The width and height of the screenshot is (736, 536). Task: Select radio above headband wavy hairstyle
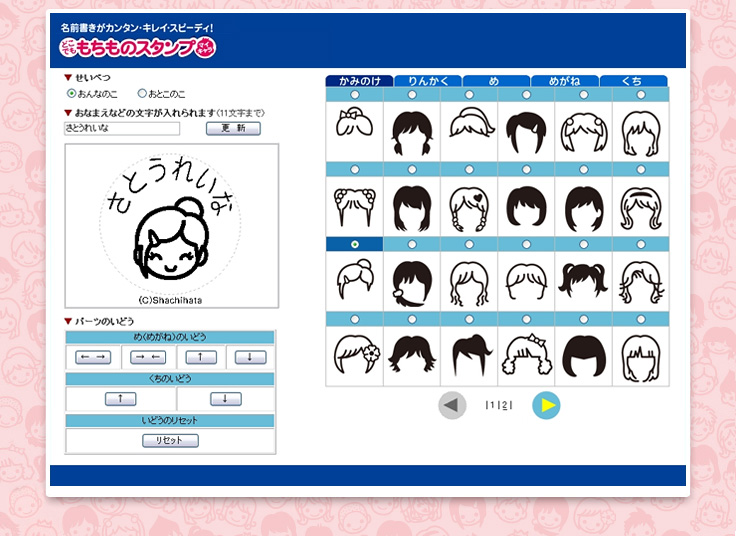(x=641, y=169)
